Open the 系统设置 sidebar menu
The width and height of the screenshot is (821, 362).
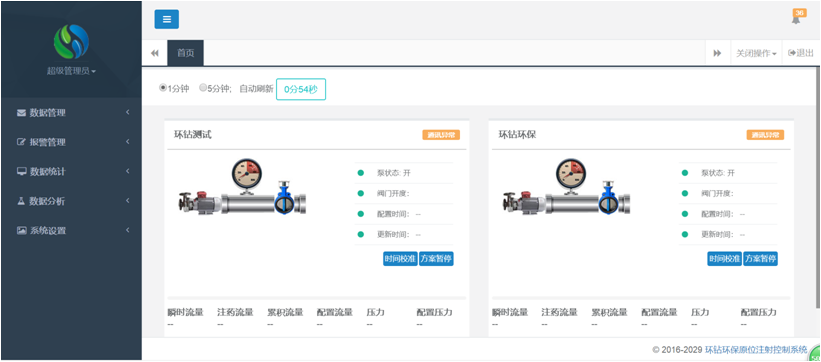[x=71, y=231]
